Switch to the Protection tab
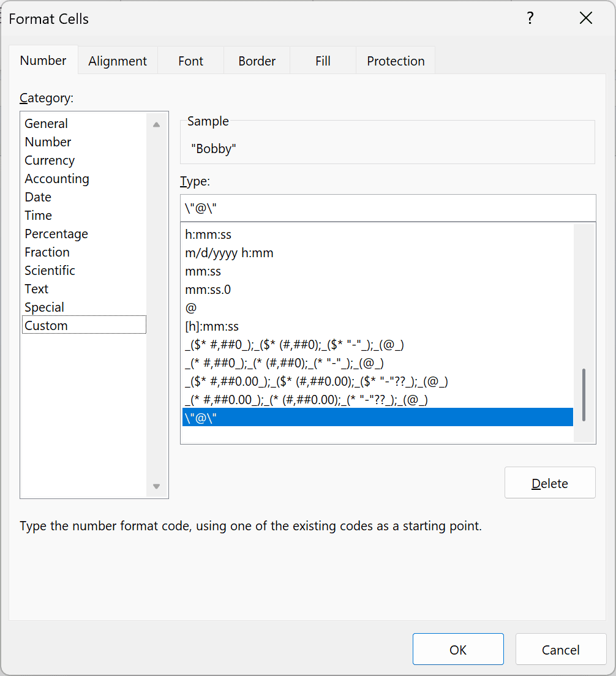 tap(396, 61)
